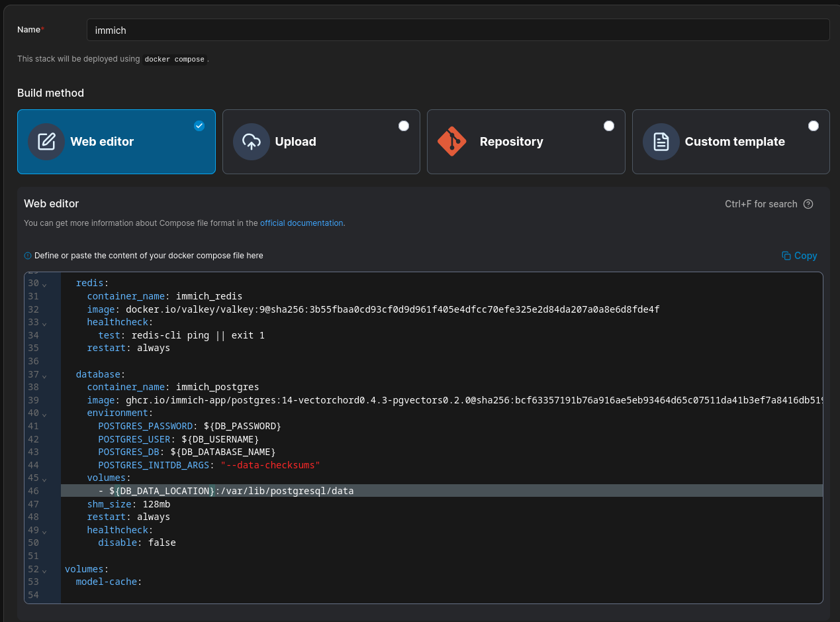Screen dimensions: 840x622
Task: Collapse the database block at line 37
Action: (45, 375)
